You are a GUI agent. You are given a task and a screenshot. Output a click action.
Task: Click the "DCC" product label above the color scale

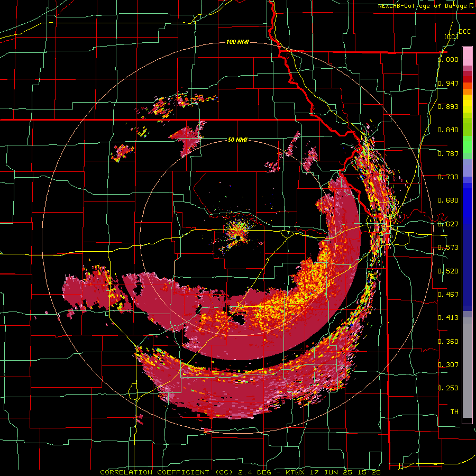point(464,32)
